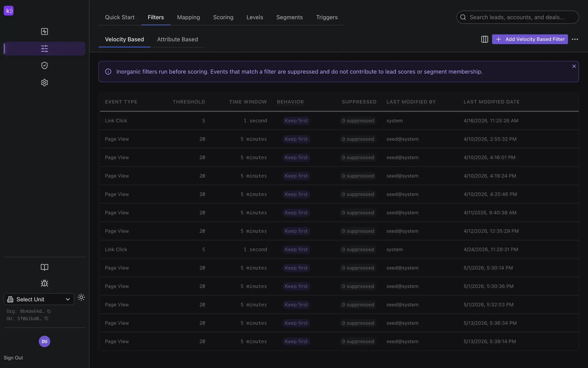Screen dimensions: 588x368
Task: Select the Velocity Based sub-tab
Action: 124,39
